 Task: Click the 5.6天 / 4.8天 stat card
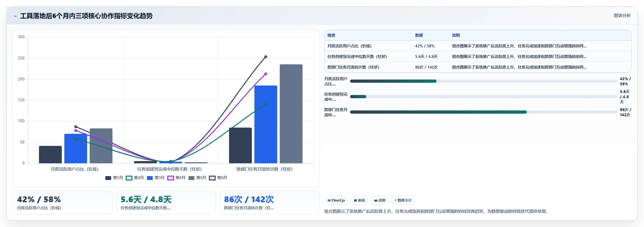[x=166, y=203]
